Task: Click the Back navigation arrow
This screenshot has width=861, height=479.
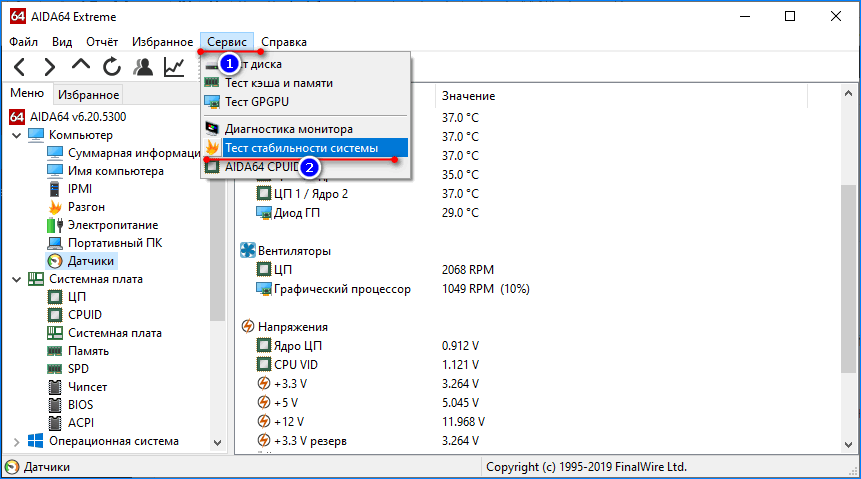Action: click(20, 67)
